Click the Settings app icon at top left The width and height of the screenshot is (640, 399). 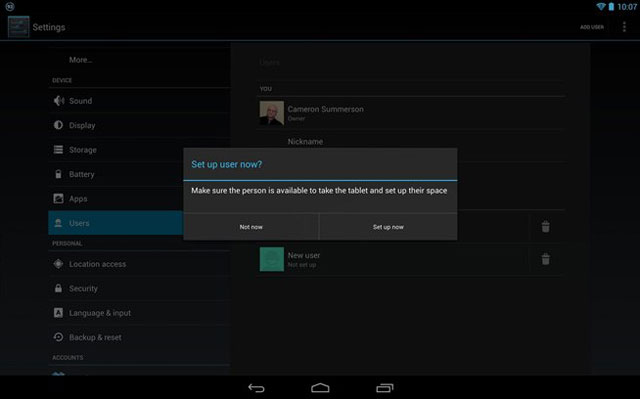pos(18,27)
